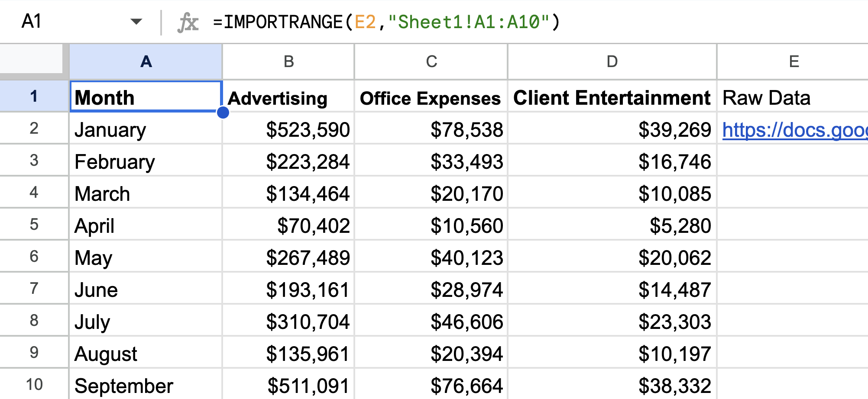Select row 2 header
This screenshot has width=868, height=399.
pos(34,128)
